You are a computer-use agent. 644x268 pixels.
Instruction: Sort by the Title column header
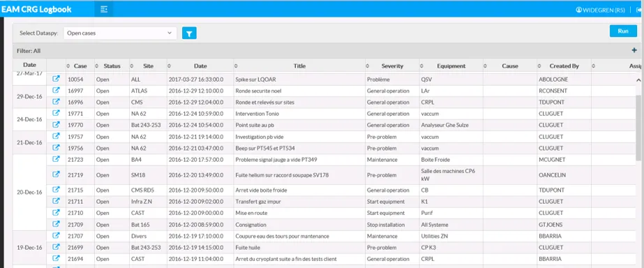299,66
